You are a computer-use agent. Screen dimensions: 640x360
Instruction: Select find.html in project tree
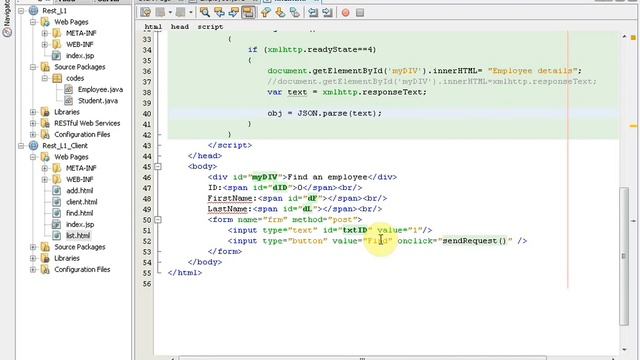coord(80,213)
